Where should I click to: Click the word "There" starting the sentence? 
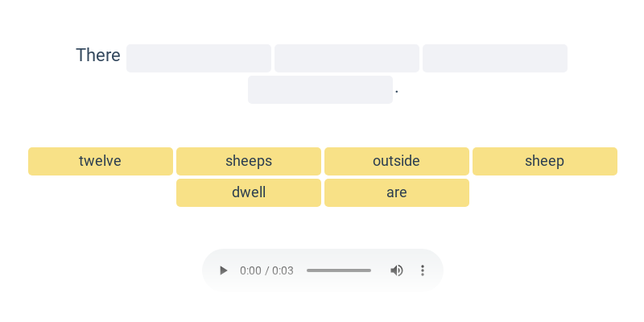98,56
